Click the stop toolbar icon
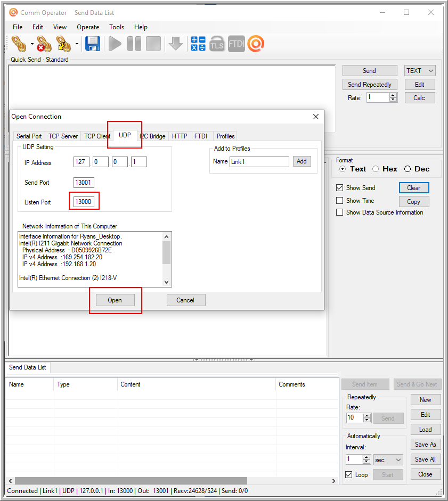The width and height of the screenshot is (448, 501). (153, 44)
